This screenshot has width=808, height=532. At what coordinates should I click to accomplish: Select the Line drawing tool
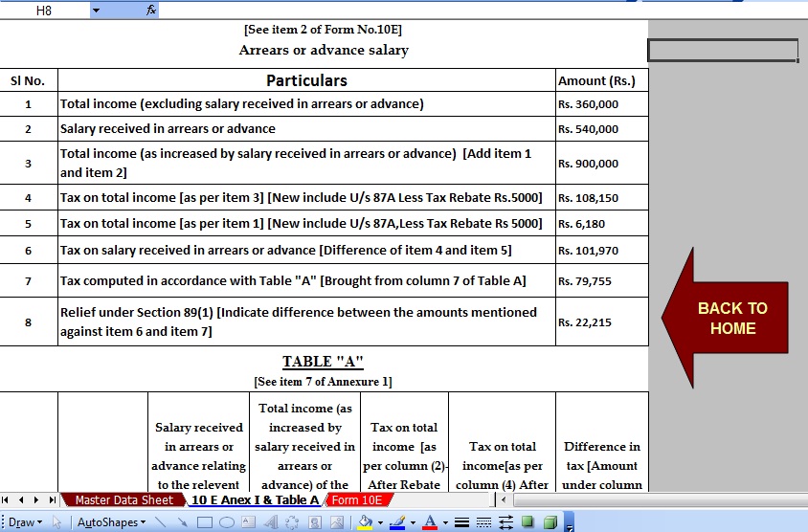pos(160,522)
